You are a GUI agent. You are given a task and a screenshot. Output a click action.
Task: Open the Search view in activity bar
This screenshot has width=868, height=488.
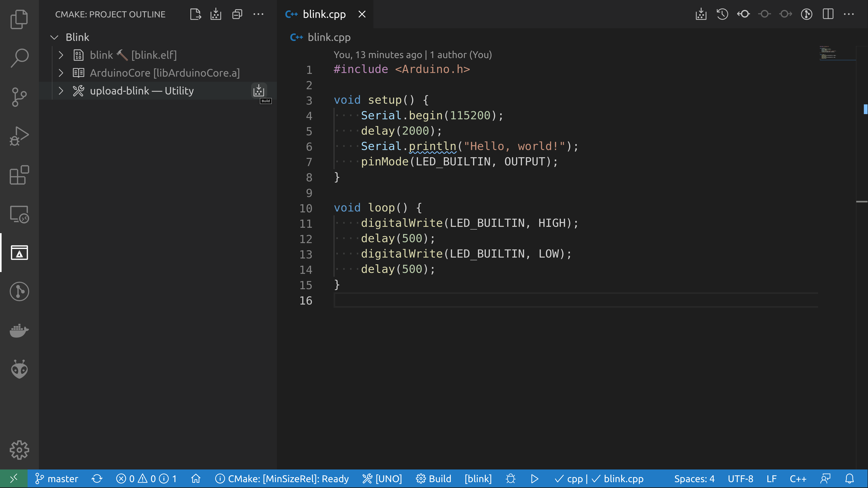(19, 58)
